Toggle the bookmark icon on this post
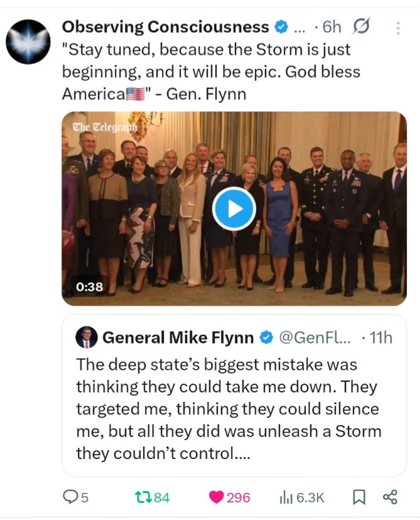The width and height of the screenshot is (420, 520). [359, 497]
